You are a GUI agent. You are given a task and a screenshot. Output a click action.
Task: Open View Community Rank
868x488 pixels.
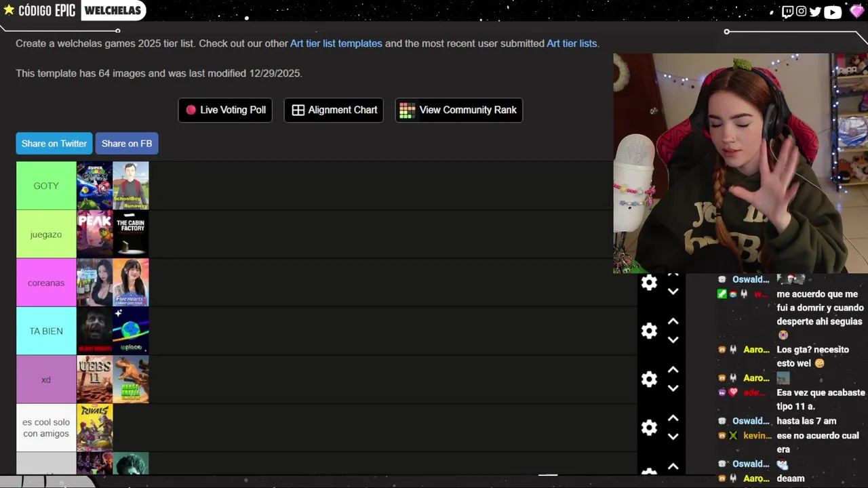[x=459, y=110]
